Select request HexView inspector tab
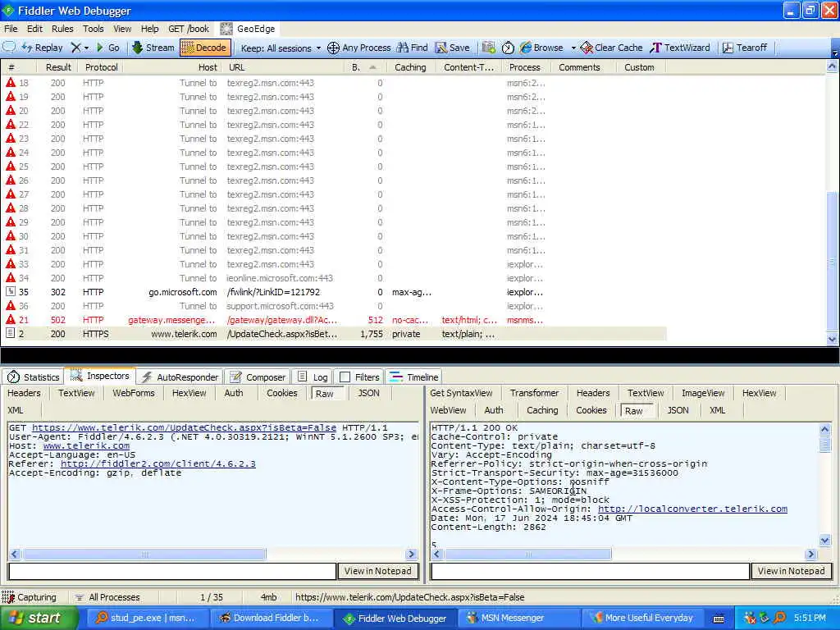The width and height of the screenshot is (840, 630). point(189,393)
